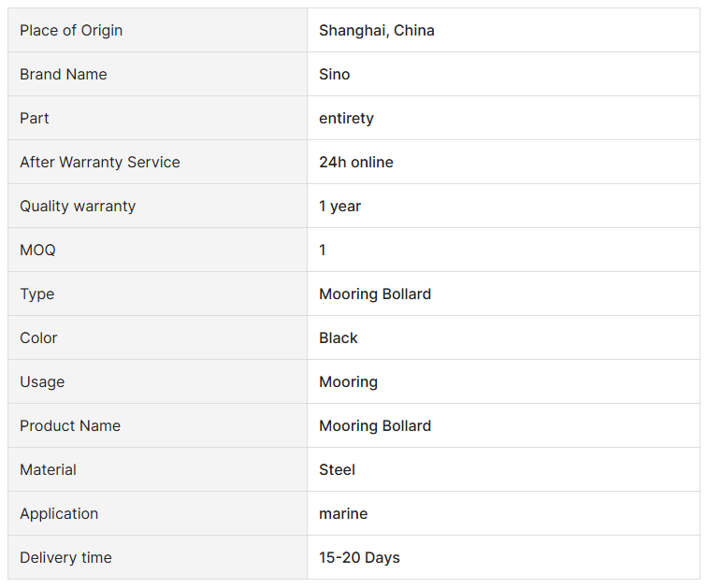Viewport: 707px width, 588px height.
Task: Click the "Usage" label cell
Action: point(42,381)
